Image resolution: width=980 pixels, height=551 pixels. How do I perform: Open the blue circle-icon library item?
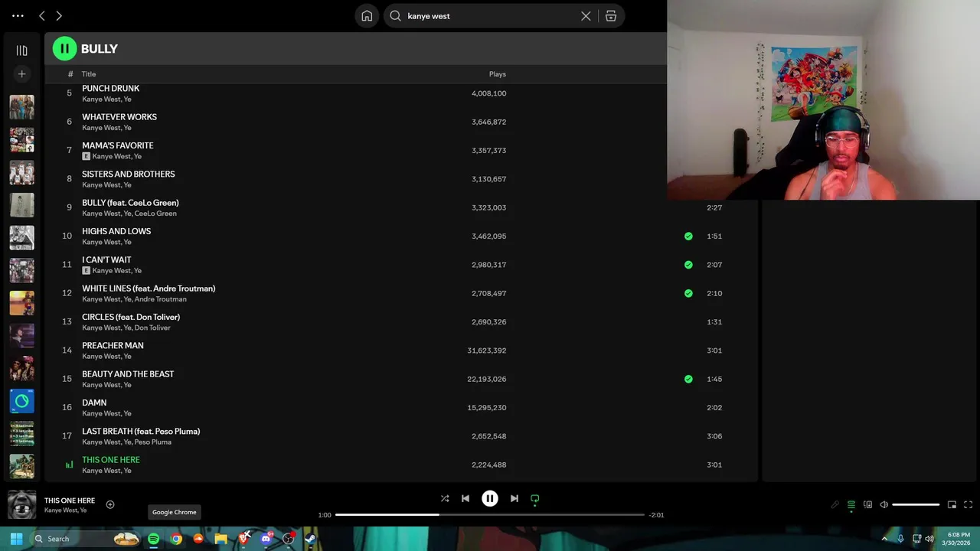21,401
